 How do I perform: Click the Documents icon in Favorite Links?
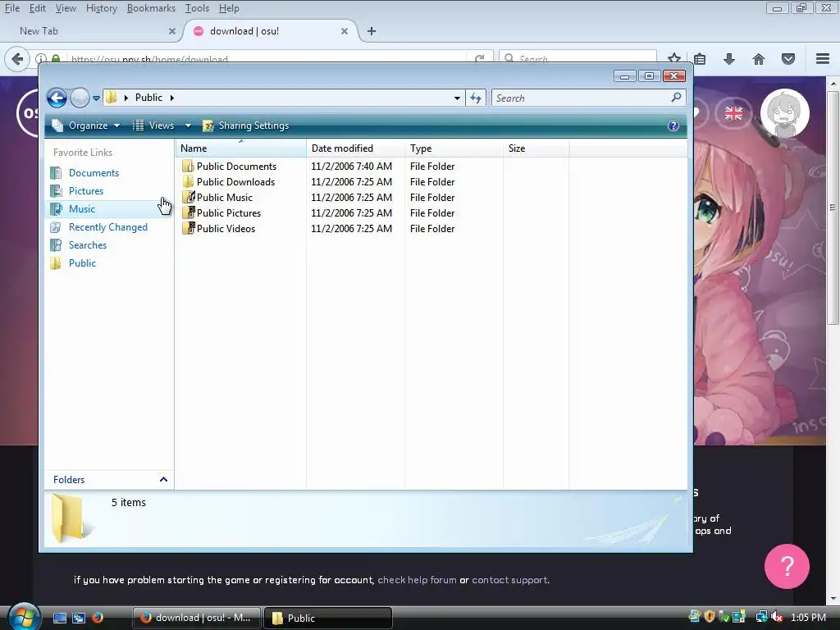(x=56, y=173)
